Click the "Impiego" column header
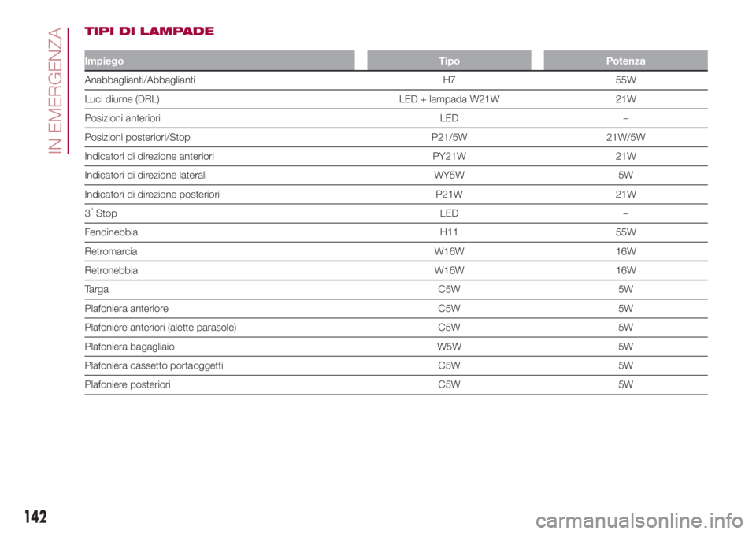 pyautogui.click(x=104, y=61)
